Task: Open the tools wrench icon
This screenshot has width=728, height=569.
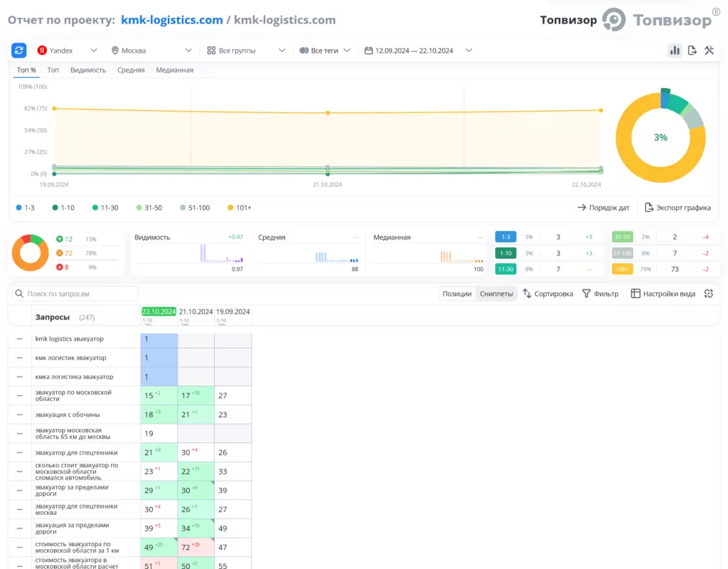Action: pyautogui.click(x=709, y=50)
